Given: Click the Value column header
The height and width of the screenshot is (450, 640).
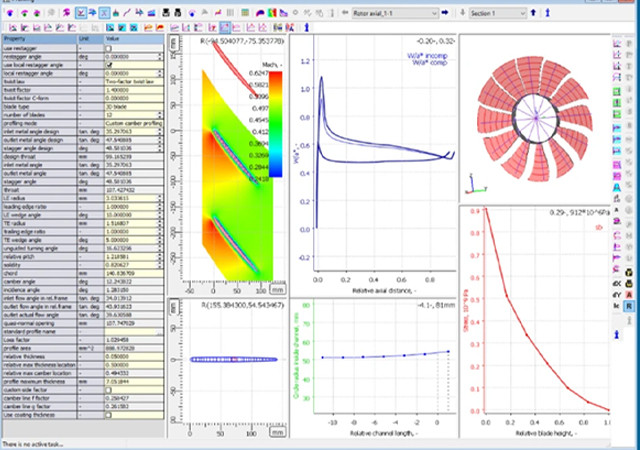Looking at the screenshot, I should pyautogui.click(x=130, y=39).
